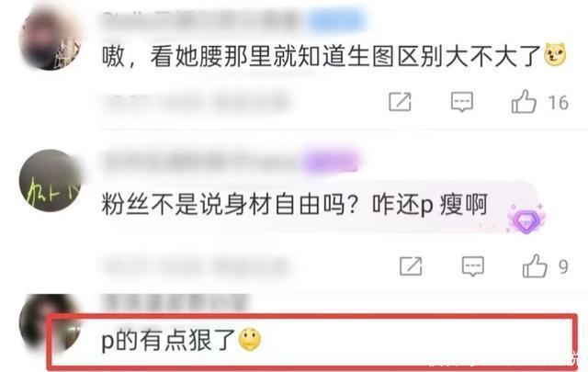The height and width of the screenshot is (372, 588).
Task: Tap the like count 16
Action: click(558, 102)
